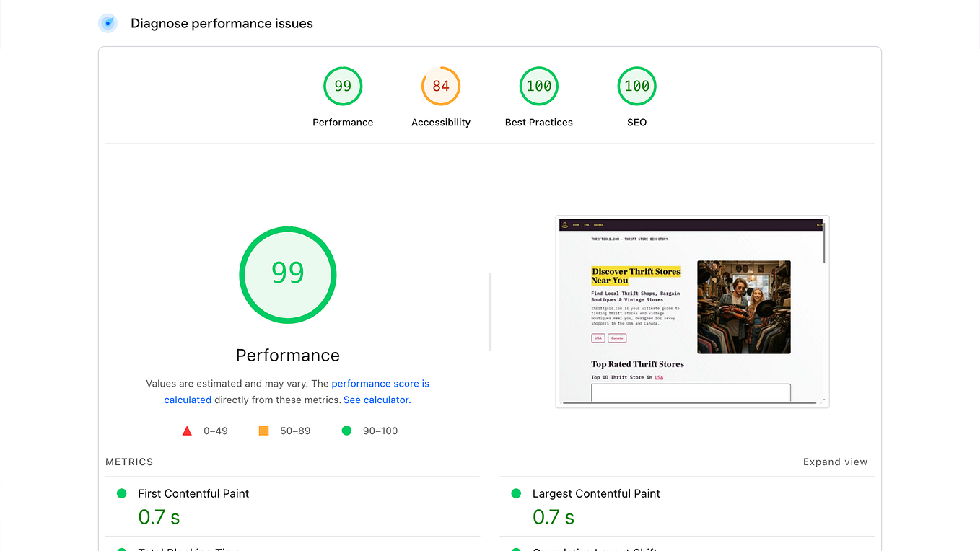This screenshot has height=551, width=980.
Task: Select the Accessibility category label
Action: coord(441,122)
